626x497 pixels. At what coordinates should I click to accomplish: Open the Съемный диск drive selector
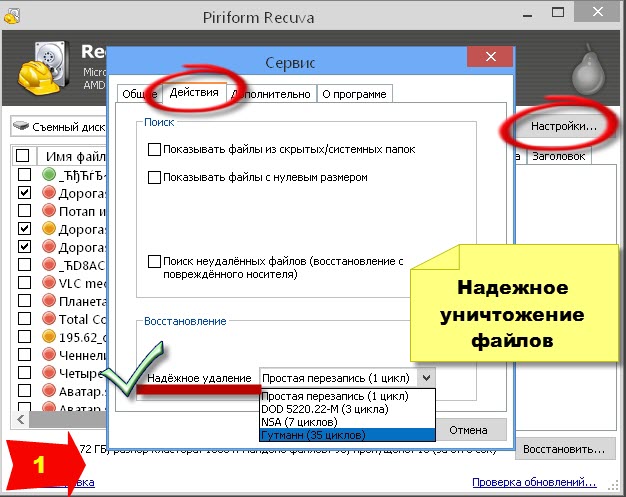[x=59, y=127]
